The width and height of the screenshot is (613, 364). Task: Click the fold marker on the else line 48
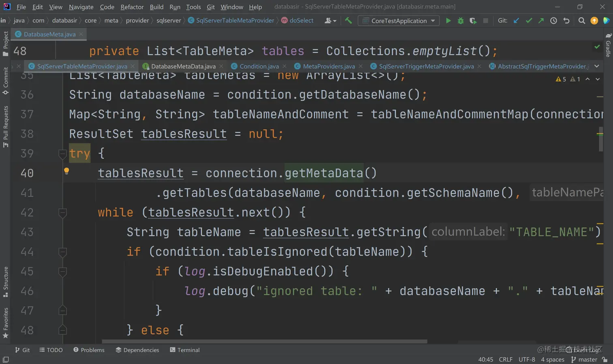tap(62, 330)
